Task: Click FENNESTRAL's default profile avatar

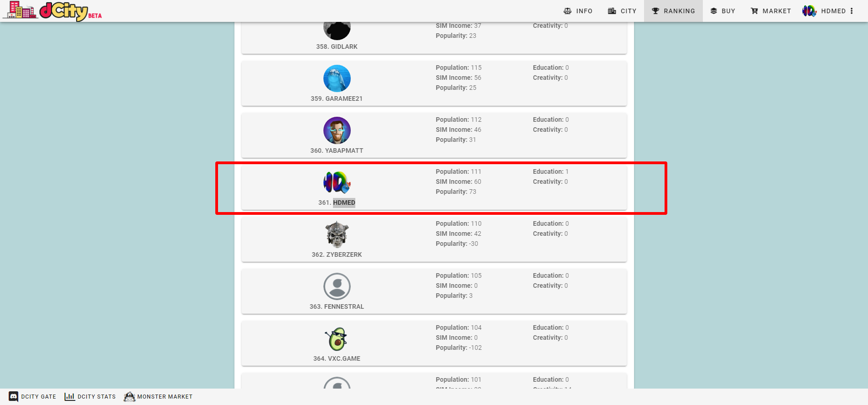Action: tap(337, 286)
